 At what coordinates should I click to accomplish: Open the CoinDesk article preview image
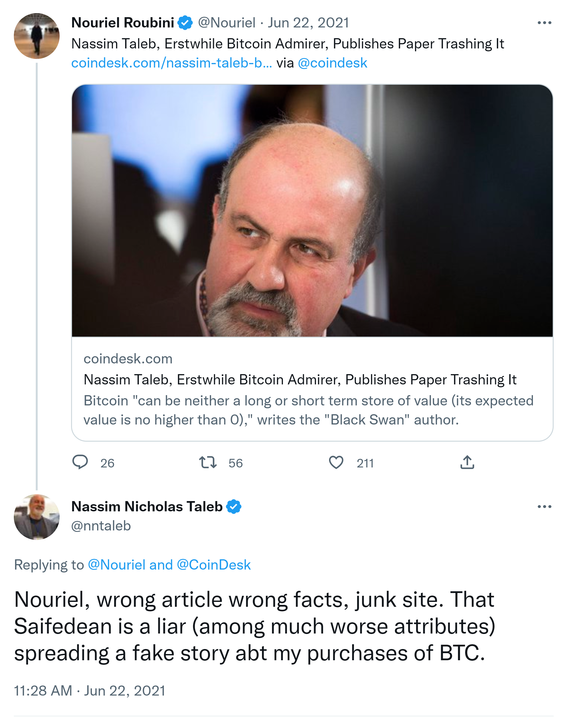312,211
